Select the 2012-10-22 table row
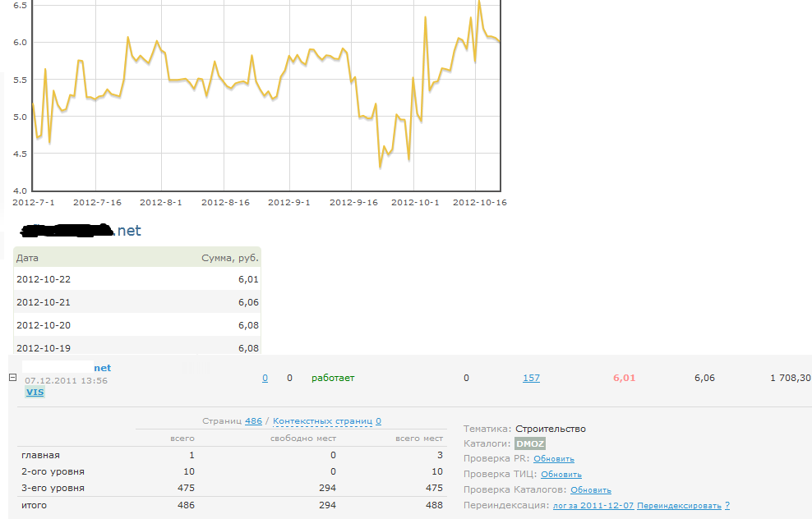Screen dimensions: 812x519 tap(137, 279)
